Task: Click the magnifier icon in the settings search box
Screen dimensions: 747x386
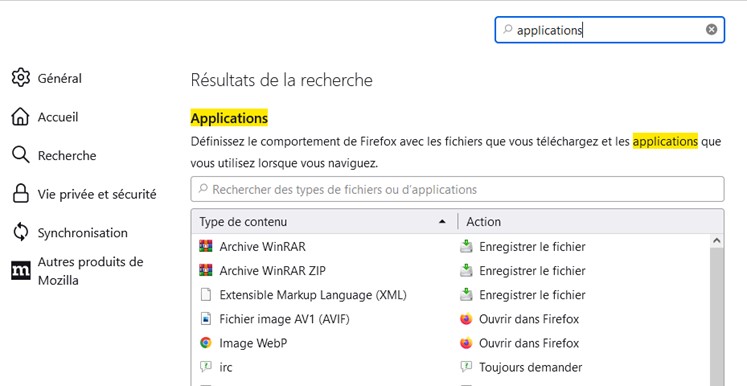Action: (x=508, y=30)
